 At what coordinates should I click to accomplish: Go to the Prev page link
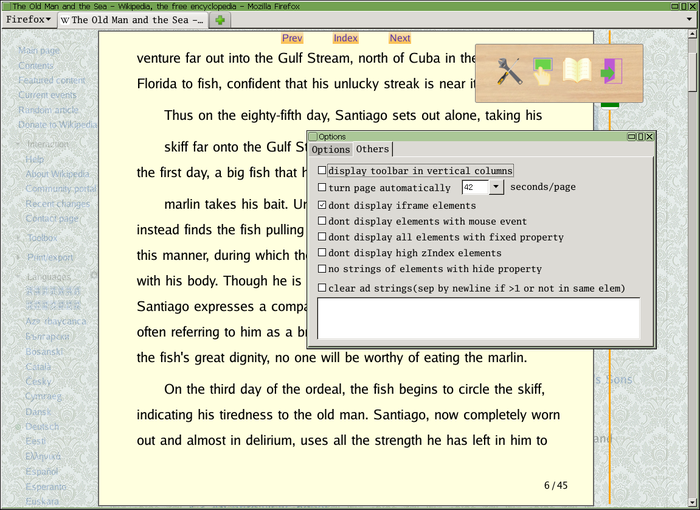pyautogui.click(x=292, y=38)
